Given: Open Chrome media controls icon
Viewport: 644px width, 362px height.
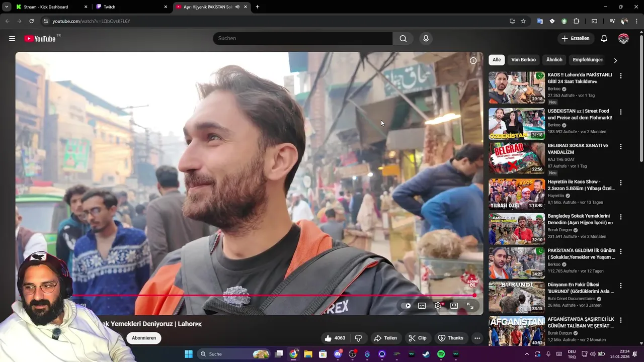Looking at the screenshot, I should pyautogui.click(x=612, y=21).
